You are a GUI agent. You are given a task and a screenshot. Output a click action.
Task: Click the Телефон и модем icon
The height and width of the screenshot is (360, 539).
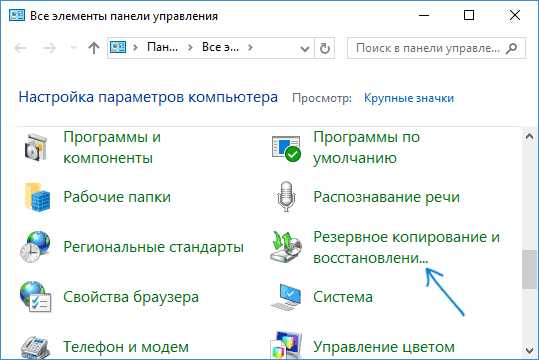[35, 347]
